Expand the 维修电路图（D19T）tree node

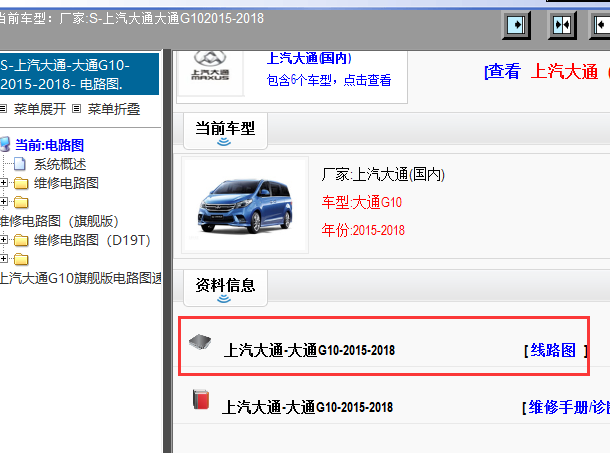pos(4,239)
